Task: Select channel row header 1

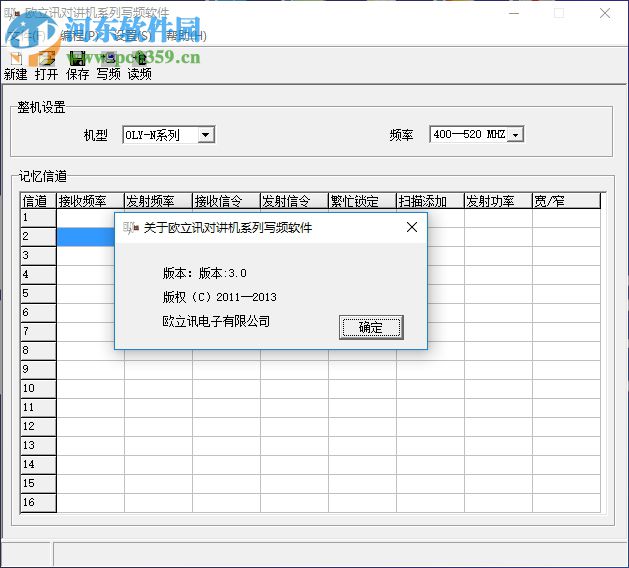Action: [x=39, y=218]
